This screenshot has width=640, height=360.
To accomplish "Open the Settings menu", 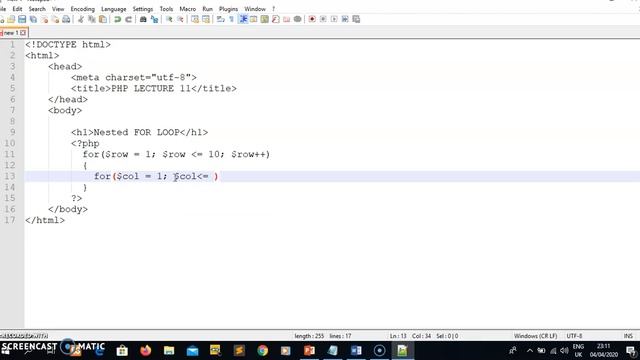I will click(143, 9).
